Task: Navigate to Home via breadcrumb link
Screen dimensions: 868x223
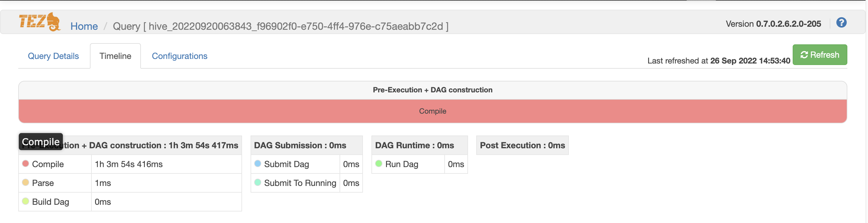Action: (x=84, y=26)
